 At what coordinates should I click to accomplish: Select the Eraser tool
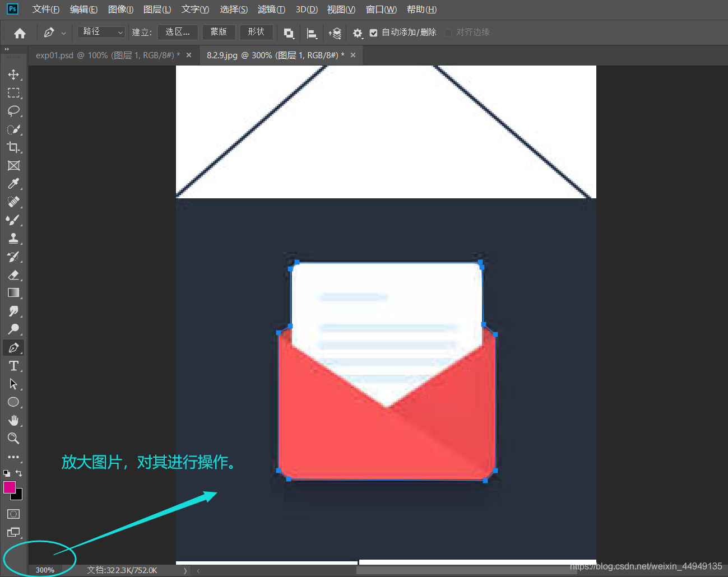click(x=13, y=275)
